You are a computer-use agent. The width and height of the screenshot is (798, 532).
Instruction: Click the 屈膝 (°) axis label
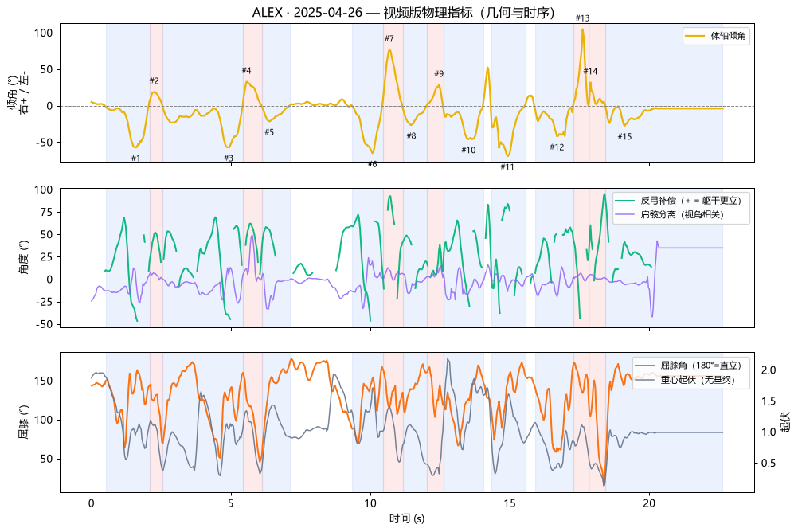(x=23, y=422)
